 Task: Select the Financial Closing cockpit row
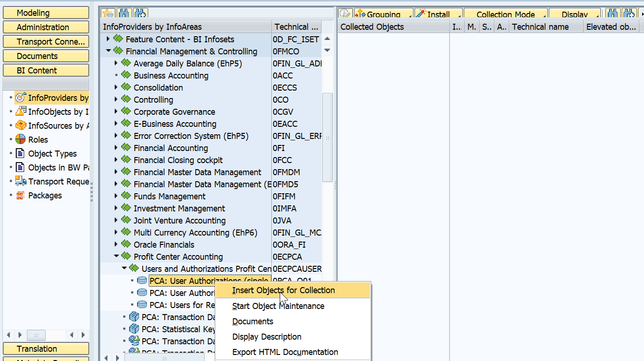click(211, 160)
